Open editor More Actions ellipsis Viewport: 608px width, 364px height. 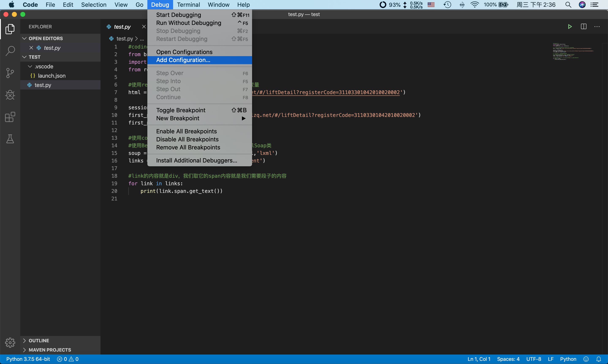597,27
